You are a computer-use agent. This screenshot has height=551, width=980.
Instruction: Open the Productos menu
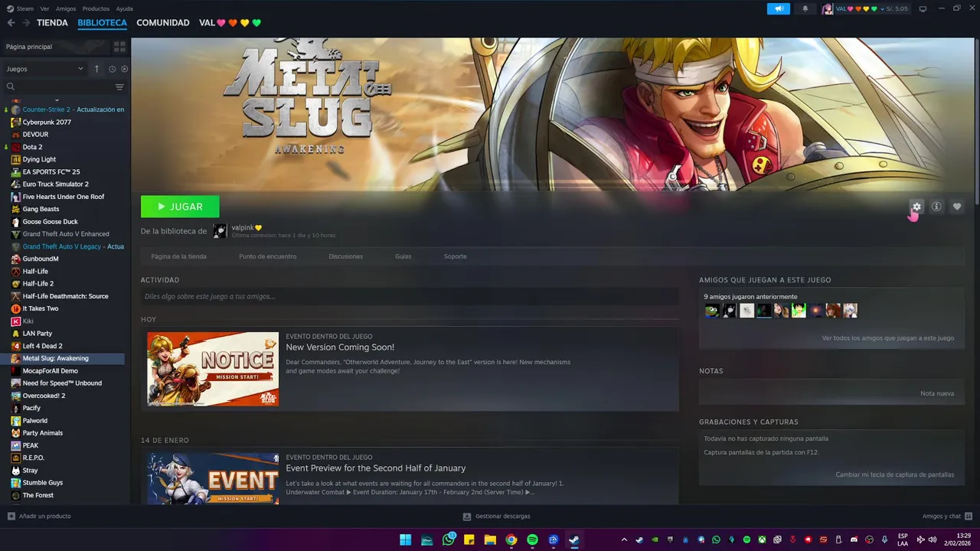96,8
